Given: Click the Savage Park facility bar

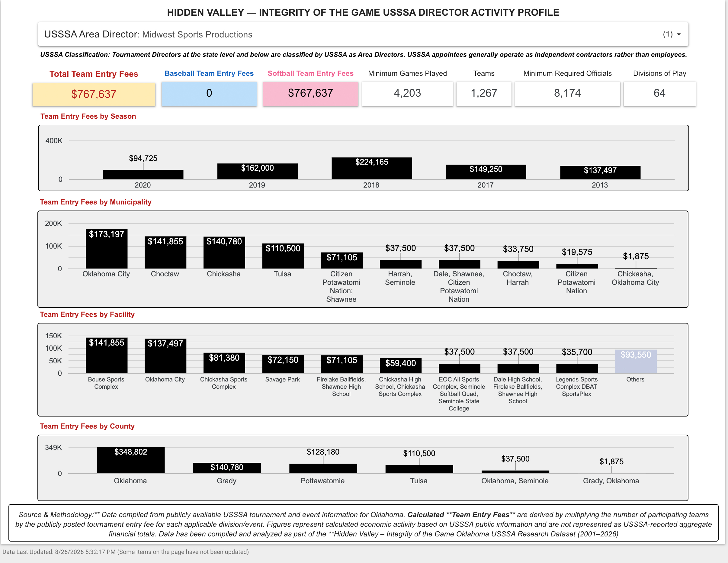Looking at the screenshot, I should click(283, 364).
